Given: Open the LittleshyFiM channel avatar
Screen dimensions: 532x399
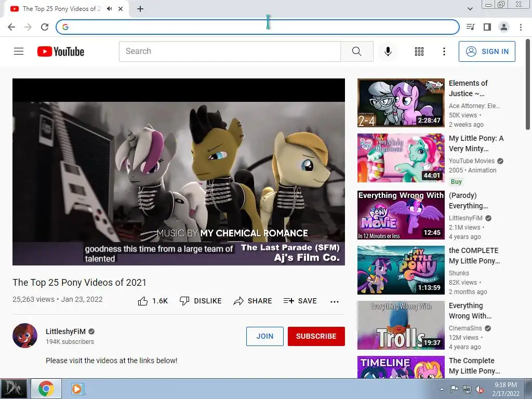Looking at the screenshot, I should point(25,336).
